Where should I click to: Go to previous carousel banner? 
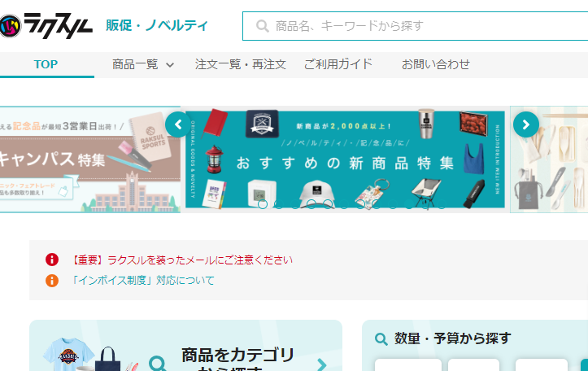click(177, 124)
